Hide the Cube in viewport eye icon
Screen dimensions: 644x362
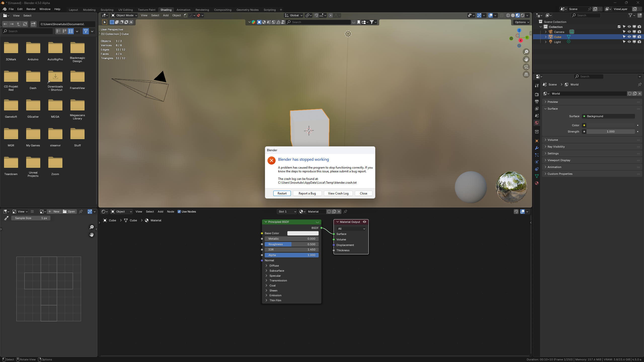tap(629, 37)
